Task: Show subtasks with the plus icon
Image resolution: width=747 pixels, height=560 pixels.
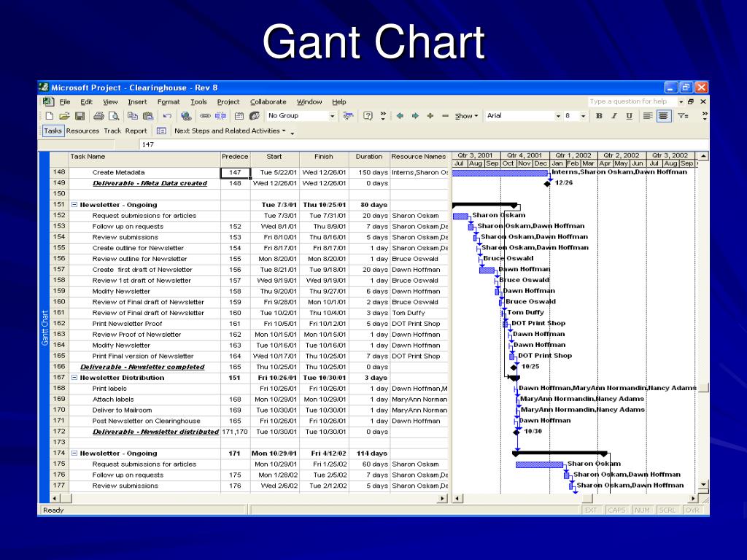Action: tap(430, 116)
